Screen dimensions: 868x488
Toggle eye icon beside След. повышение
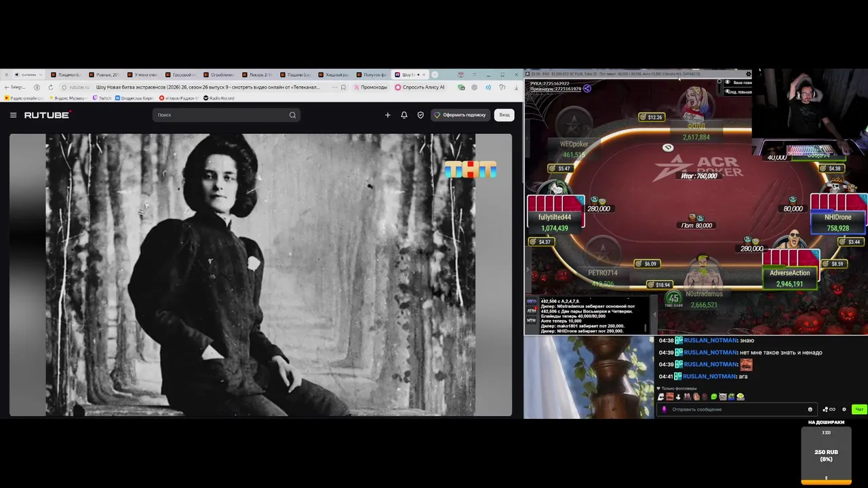[728, 91]
